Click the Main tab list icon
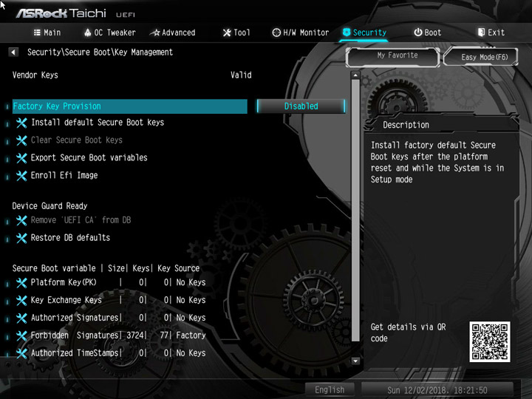The width and height of the screenshot is (532, 399). coord(37,33)
